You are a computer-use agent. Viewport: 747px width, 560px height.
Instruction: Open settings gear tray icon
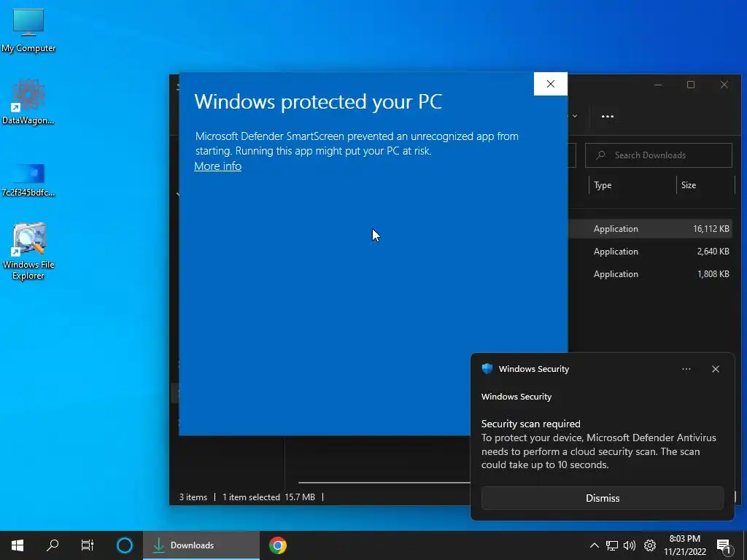(x=650, y=545)
